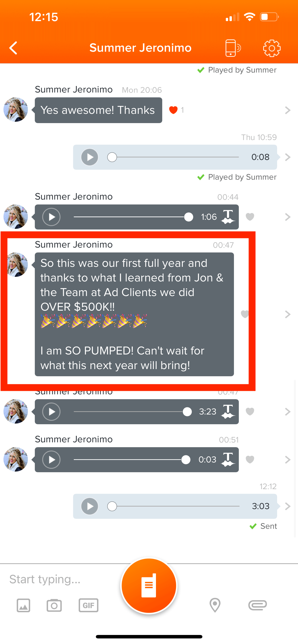Open details chevron for the $500K message

click(288, 314)
